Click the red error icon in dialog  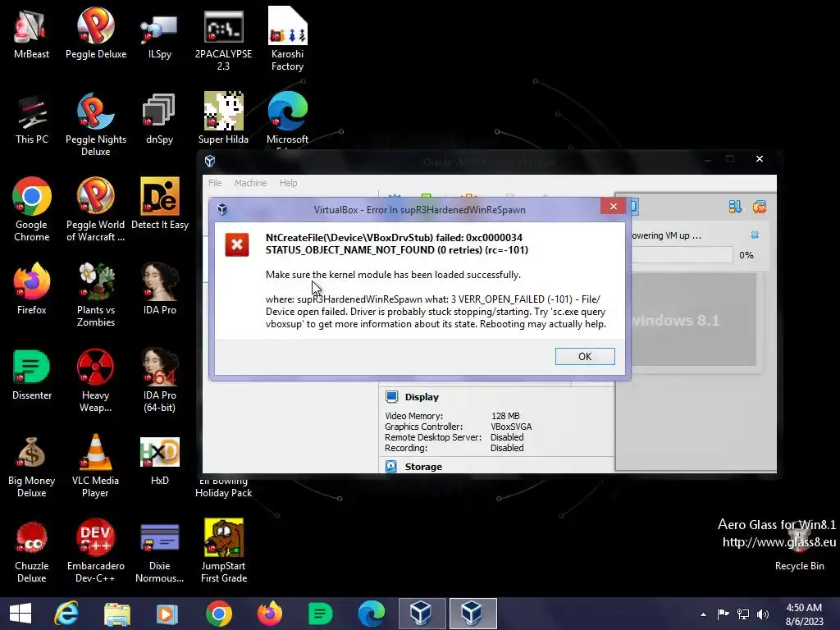click(237, 244)
